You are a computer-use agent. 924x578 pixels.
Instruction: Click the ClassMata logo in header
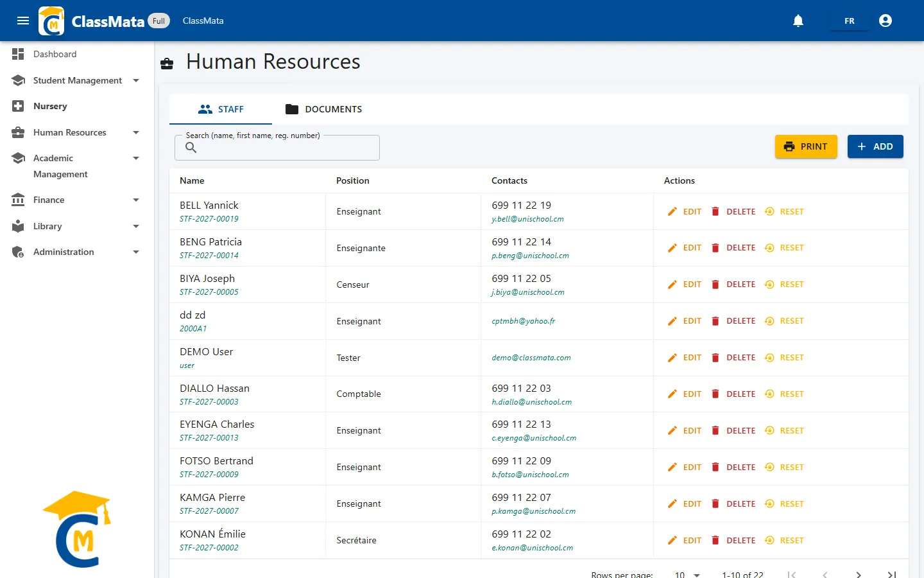click(x=51, y=21)
